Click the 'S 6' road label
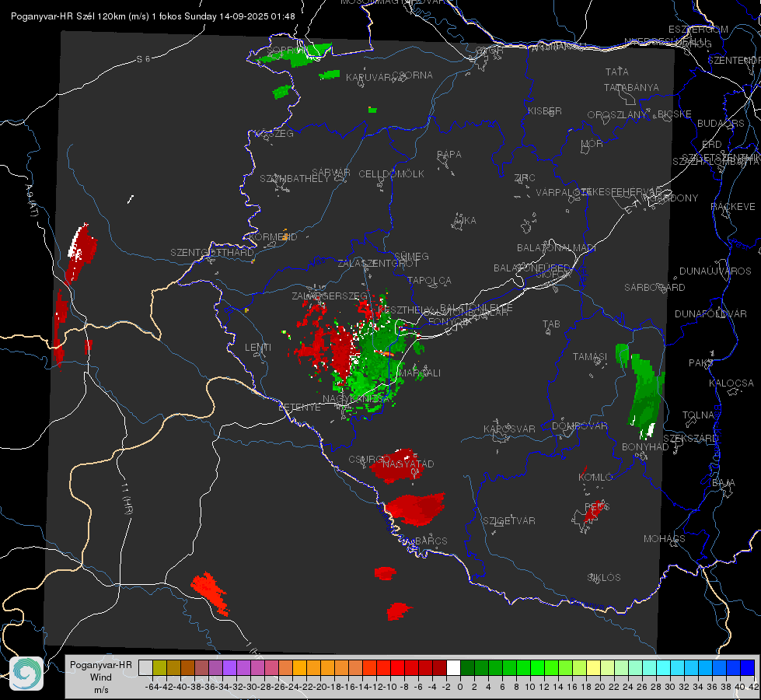This screenshot has width=761, height=700. coord(143,59)
